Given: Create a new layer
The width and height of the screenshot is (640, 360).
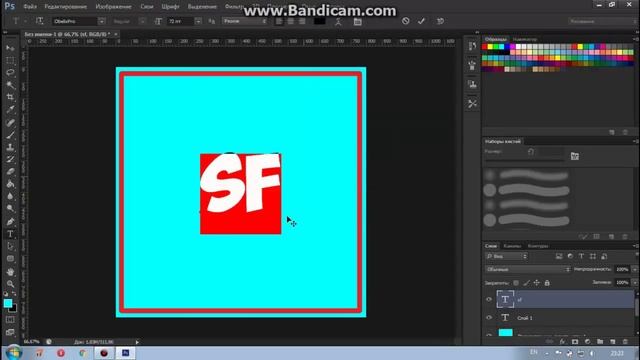Looking at the screenshot, I should point(613,342).
